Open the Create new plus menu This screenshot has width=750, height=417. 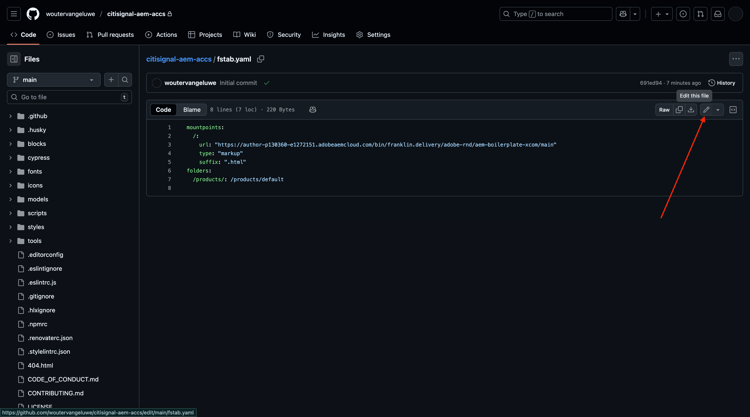[662, 14]
